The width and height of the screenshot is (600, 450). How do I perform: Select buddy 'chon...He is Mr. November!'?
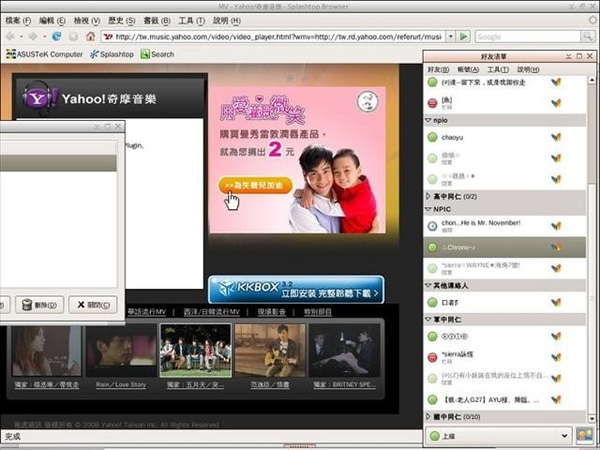tap(505, 226)
